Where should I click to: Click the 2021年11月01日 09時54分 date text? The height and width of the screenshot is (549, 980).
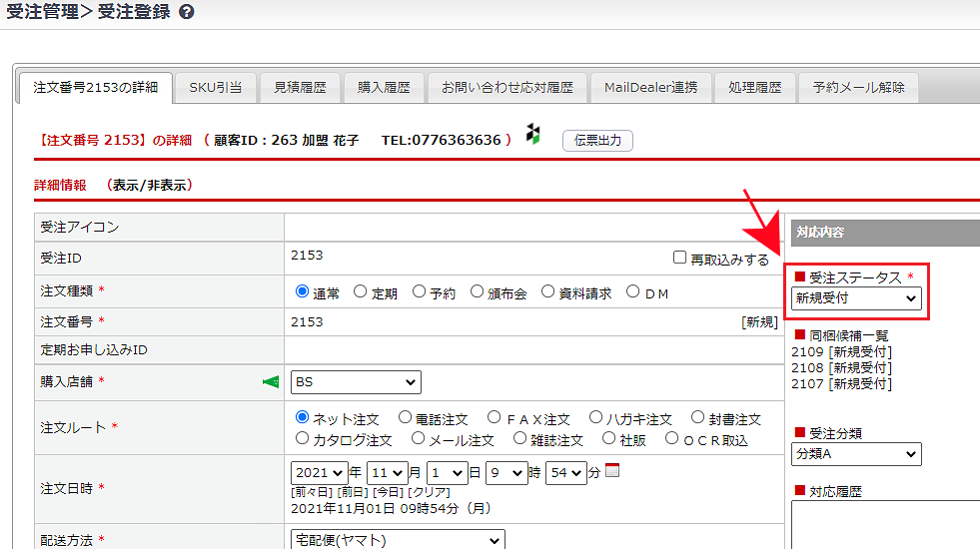coord(391,508)
